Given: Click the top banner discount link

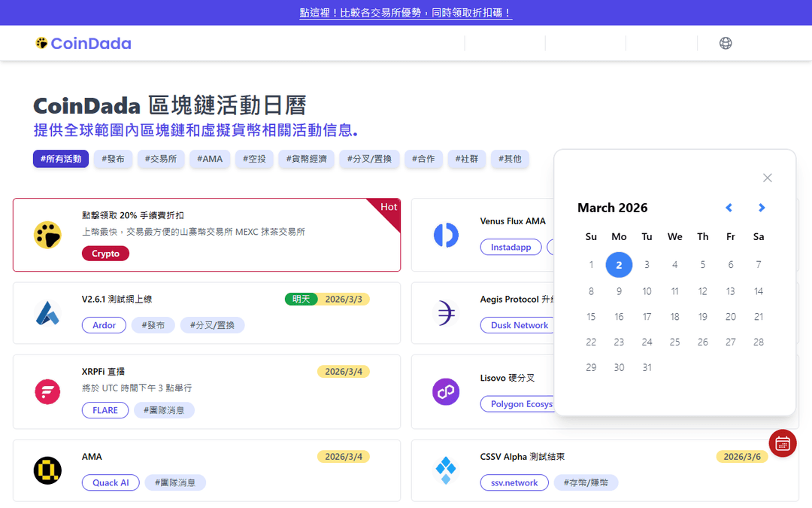Looking at the screenshot, I should pyautogui.click(x=406, y=13).
